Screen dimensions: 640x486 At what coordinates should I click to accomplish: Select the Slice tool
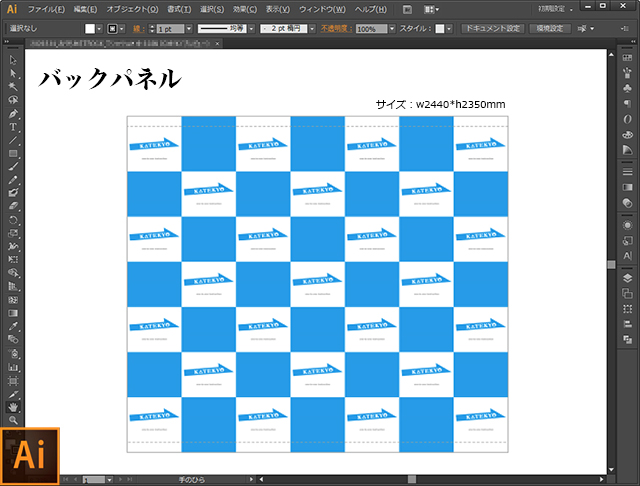[x=13, y=394]
